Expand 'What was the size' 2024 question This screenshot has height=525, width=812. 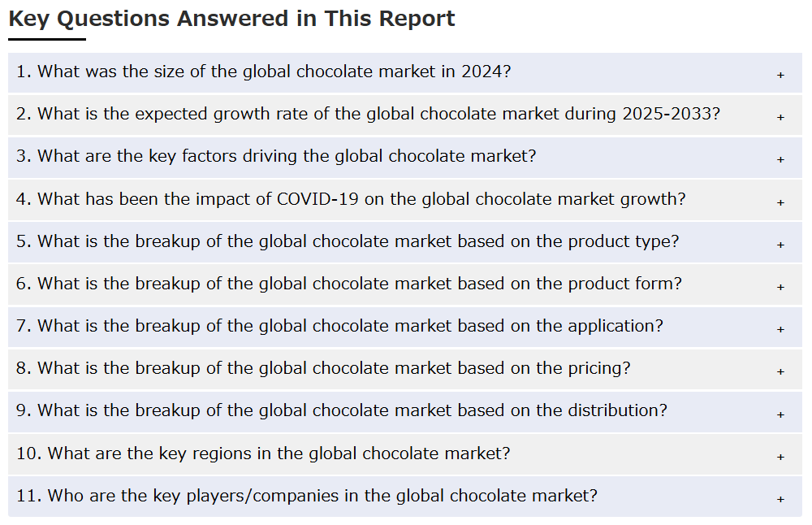pyautogui.click(x=405, y=72)
